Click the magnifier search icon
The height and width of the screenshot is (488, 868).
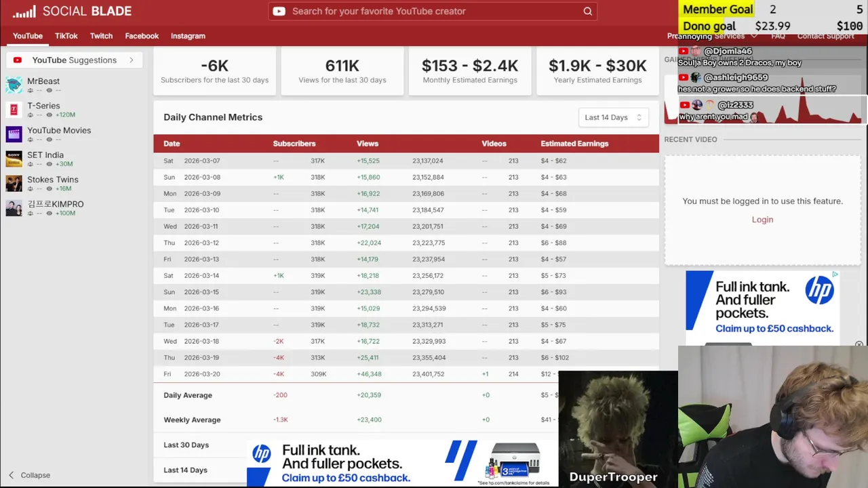[588, 11]
